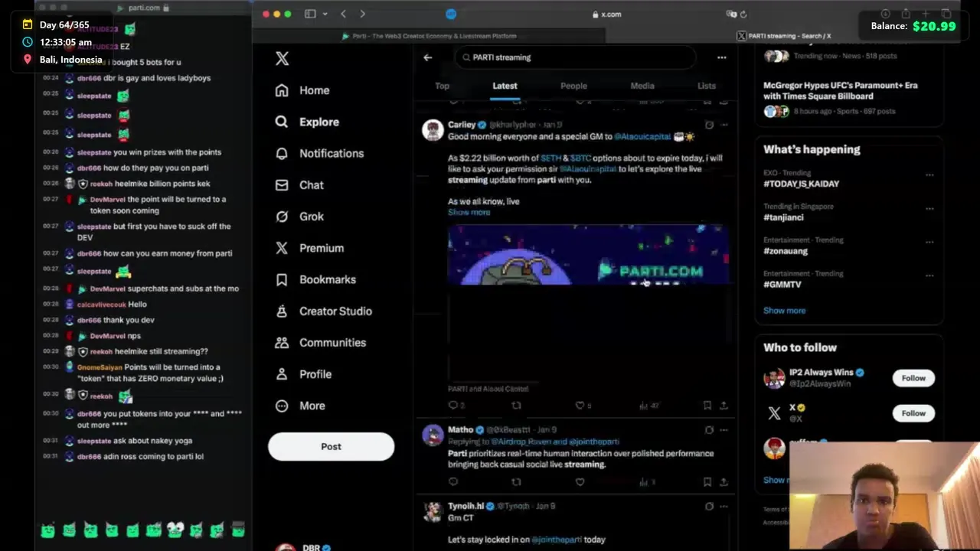Switch to the Media tab
This screenshot has width=980, height=551.
click(x=642, y=86)
